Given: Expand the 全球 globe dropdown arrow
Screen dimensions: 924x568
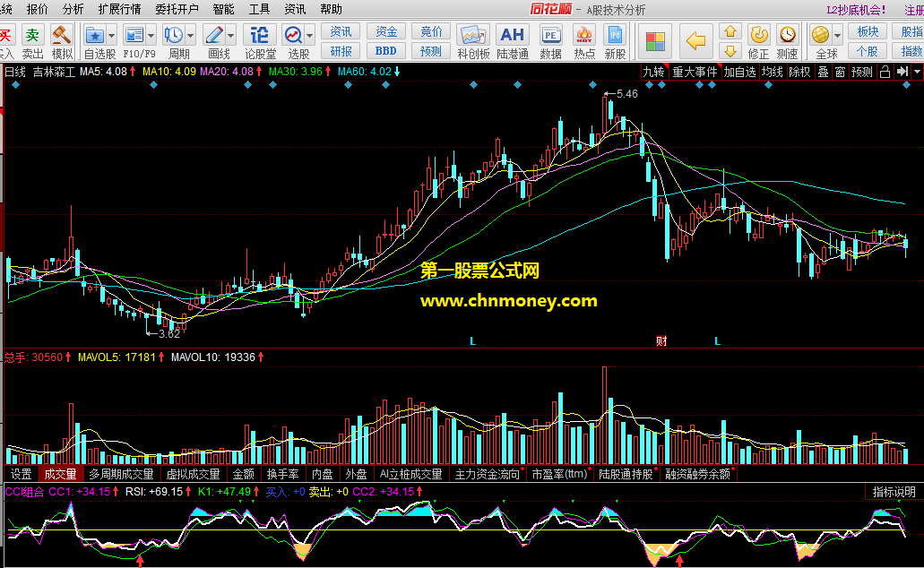Looking at the screenshot, I should 837,36.
